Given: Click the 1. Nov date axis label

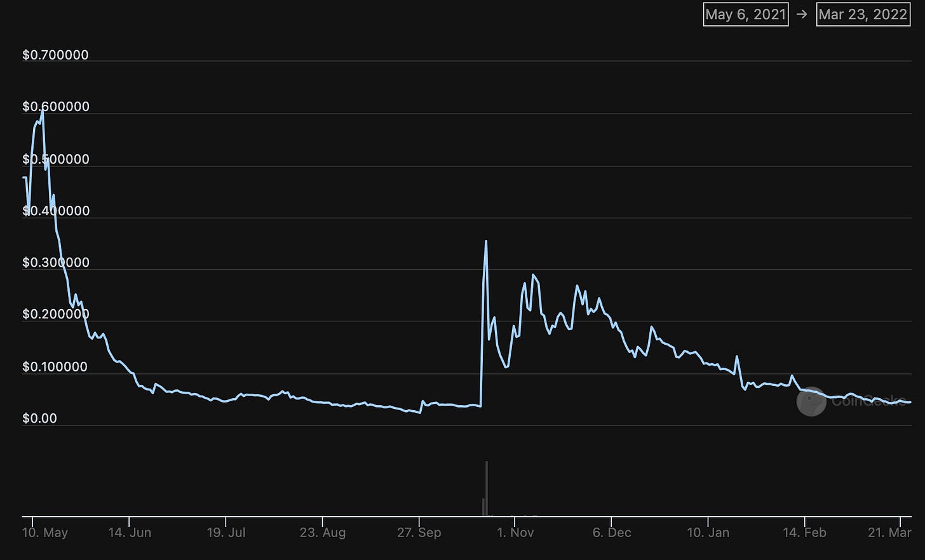Looking at the screenshot, I should [515, 533].
